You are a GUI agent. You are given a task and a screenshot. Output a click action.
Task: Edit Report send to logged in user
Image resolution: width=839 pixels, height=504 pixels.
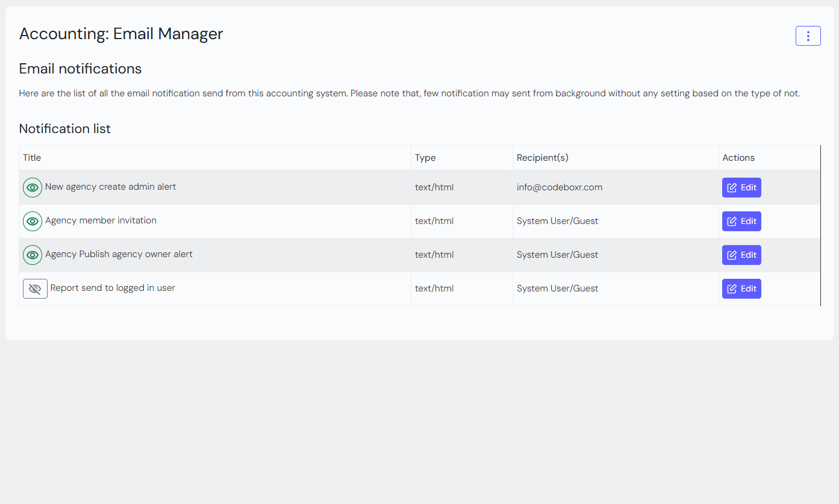[x=741, y=288]
